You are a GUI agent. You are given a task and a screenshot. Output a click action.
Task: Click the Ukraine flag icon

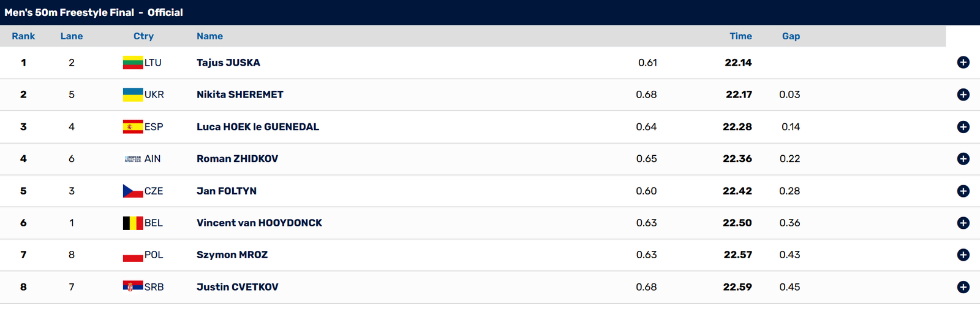[133, 94]
